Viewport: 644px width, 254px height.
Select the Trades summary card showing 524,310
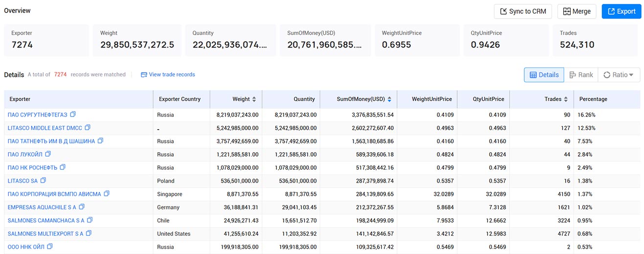595,40
